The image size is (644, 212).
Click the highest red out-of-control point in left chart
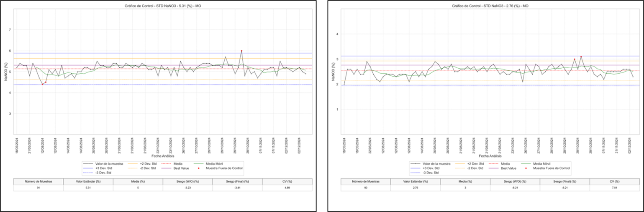click(x=241, y=51)
